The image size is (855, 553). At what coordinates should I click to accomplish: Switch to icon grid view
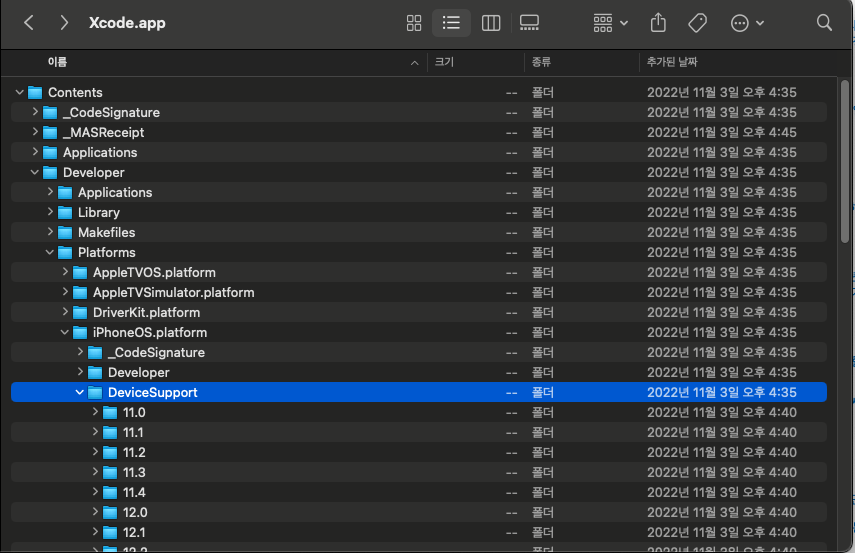[x=414, y=23]
